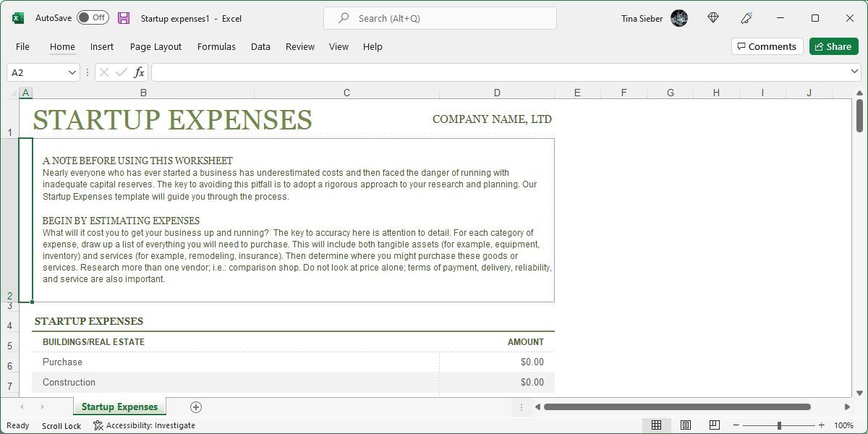This screenshot has width=868, height=434.
Task: Click the Premium diamond icon near profile
Action: tap(712, 18)
